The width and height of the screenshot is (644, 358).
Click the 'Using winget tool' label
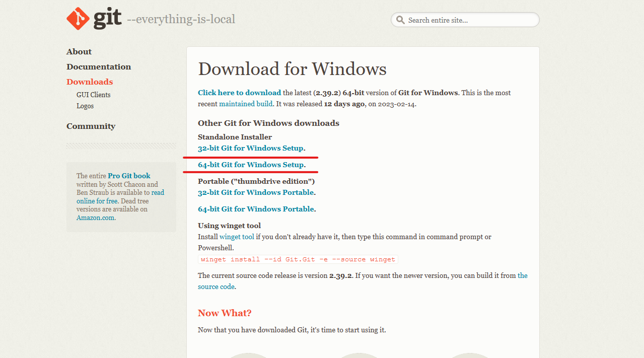[x=229, y=226]
